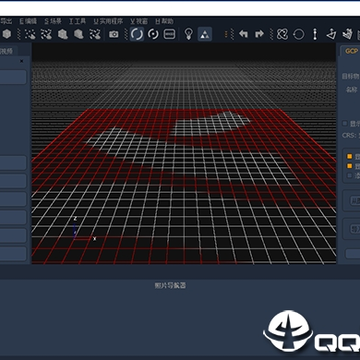
Task: Open the E 编辑 menu
Action: pyautogui.click(x=28, y=21)
